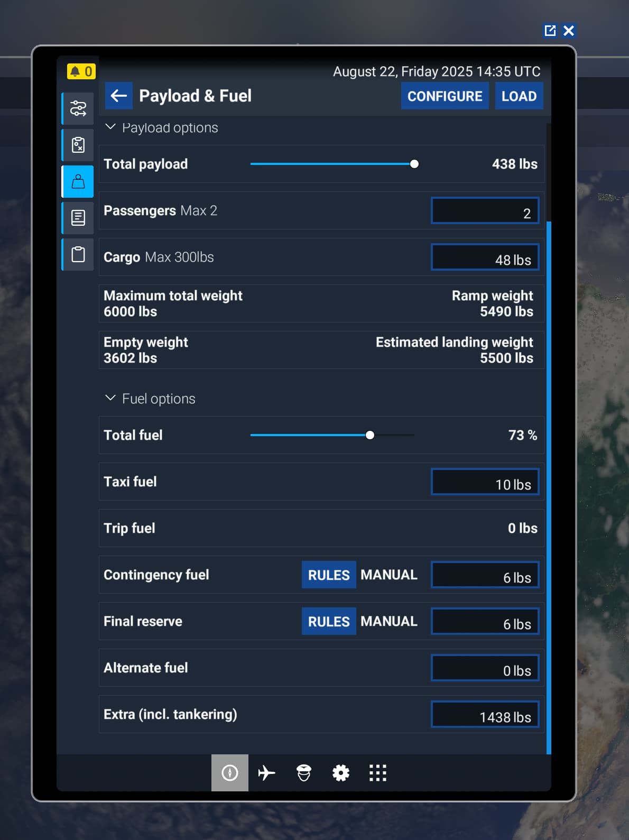Image resolution: width=629 pixels, height=840 pixels.
Task: Adjust the Total fuel slider handle
Action: 370,435
